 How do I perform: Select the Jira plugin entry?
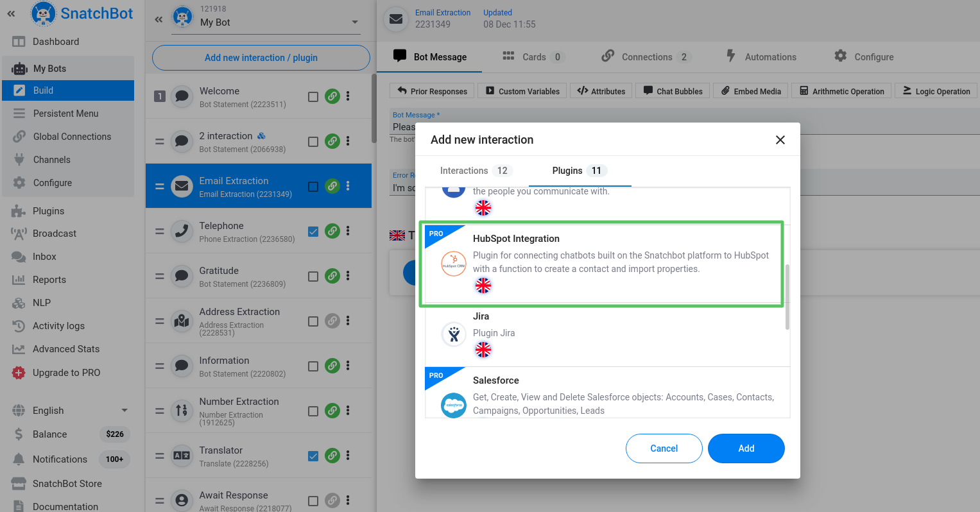[x=607, y=335]
